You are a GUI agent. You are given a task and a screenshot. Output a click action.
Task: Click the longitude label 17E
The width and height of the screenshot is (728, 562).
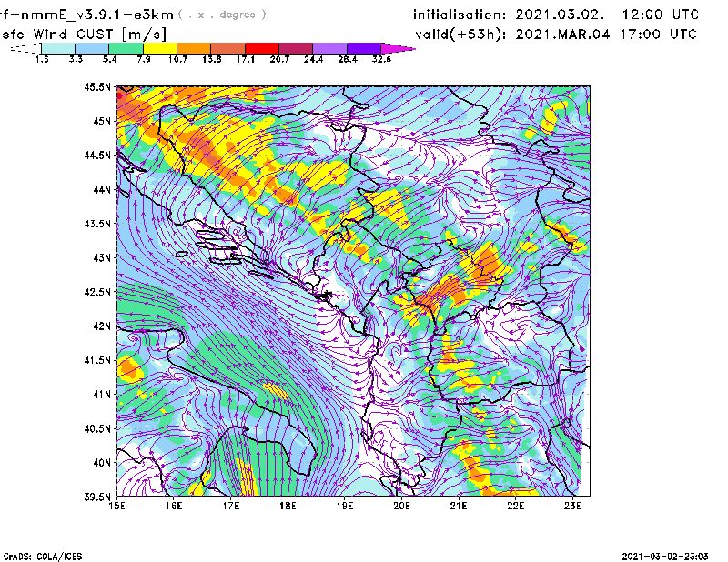pyautogui.click(x=231, y=506)
